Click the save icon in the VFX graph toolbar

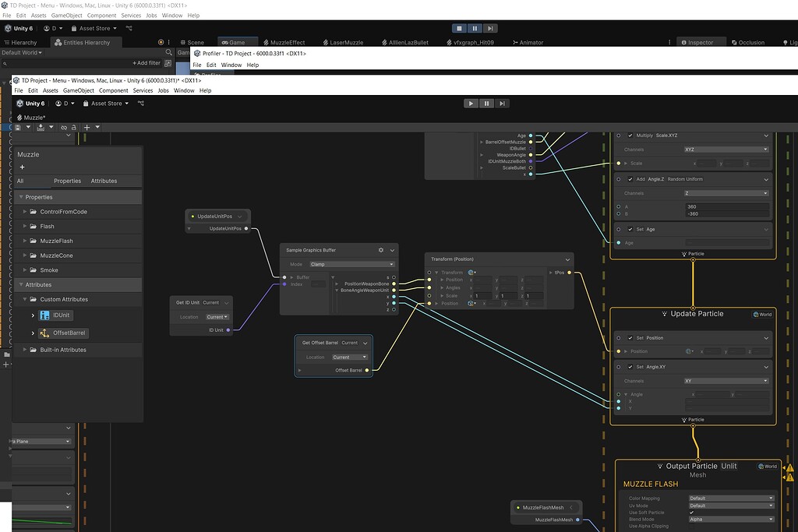point(18,128)
